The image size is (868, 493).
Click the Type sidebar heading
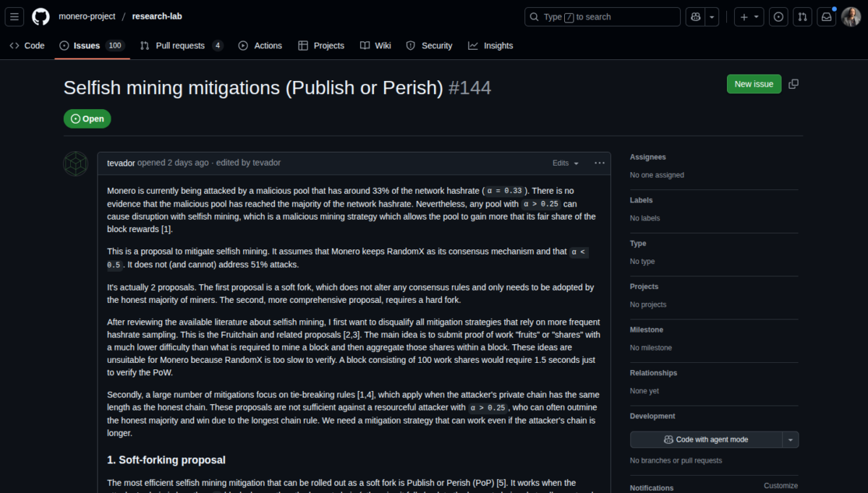tap(638, 244)
